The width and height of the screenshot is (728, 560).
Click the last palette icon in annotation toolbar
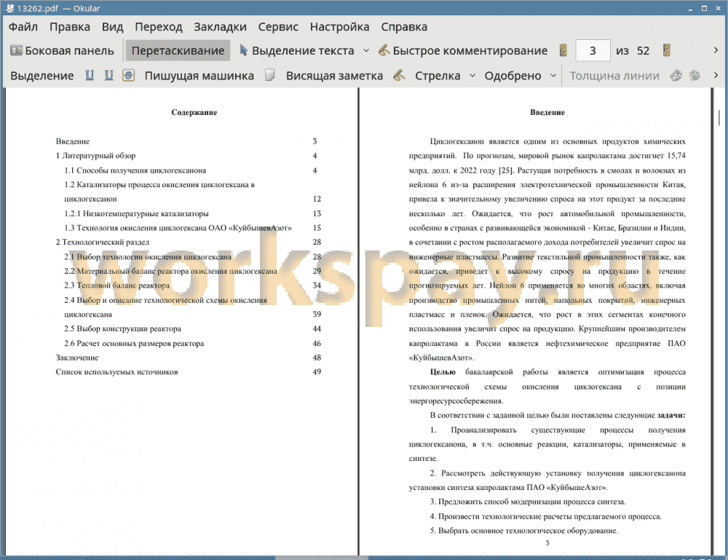coord(695,75)
